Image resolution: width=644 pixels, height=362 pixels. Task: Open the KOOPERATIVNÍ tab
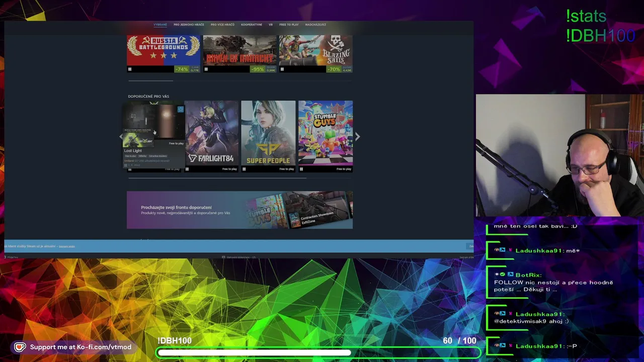[251, 25]
